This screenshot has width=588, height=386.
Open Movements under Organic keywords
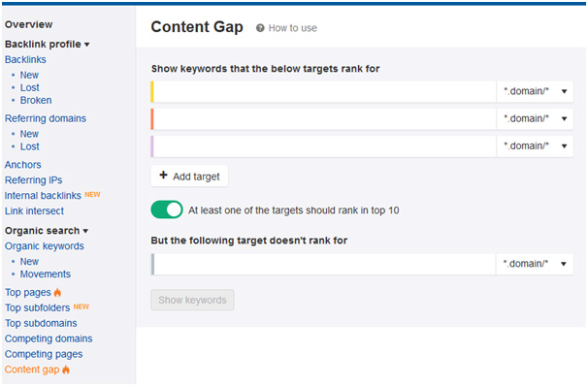[x=46, y=273]
